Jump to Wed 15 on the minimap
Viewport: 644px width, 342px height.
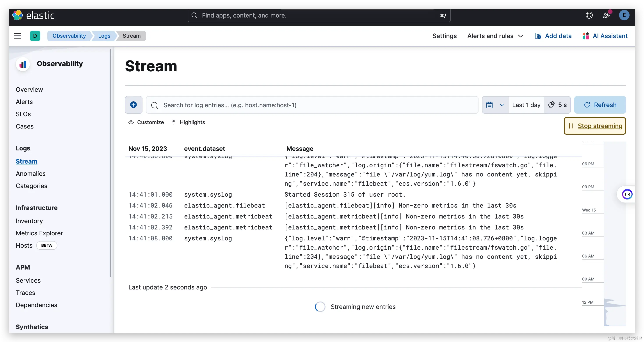[589, 210]
